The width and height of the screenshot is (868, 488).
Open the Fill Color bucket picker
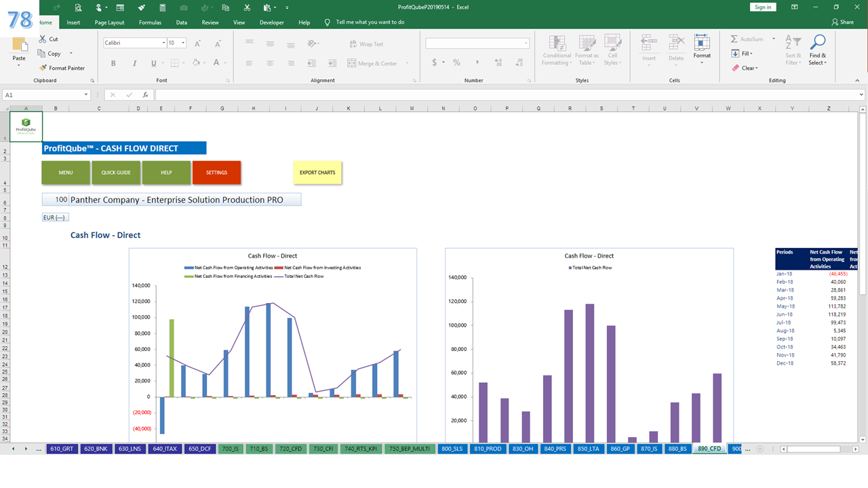click(x=196, y=63)
